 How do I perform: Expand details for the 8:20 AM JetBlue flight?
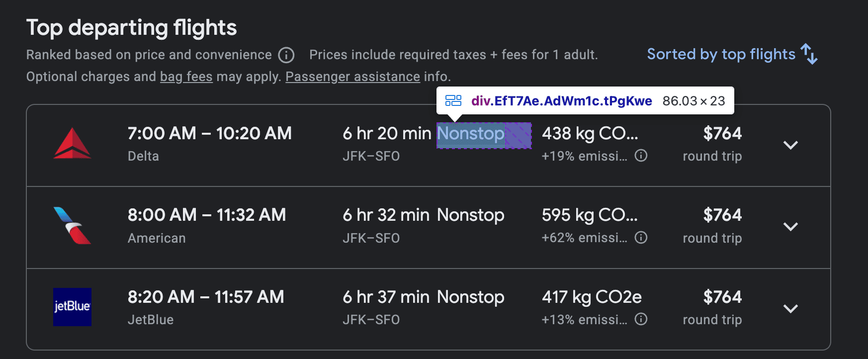tap(791, 308)
